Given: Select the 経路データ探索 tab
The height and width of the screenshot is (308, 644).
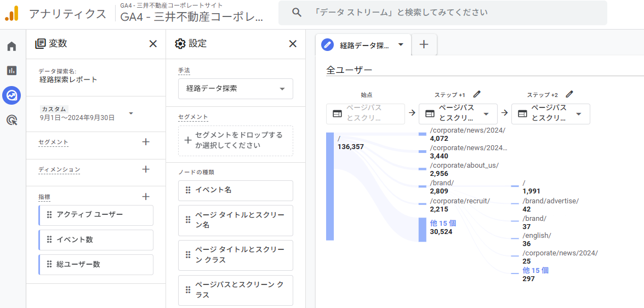Looking at the screenshot, I should click(x=363, y=45).
